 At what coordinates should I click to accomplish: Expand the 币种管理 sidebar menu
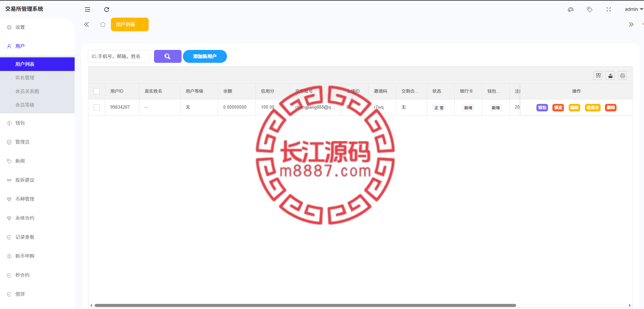37,199
